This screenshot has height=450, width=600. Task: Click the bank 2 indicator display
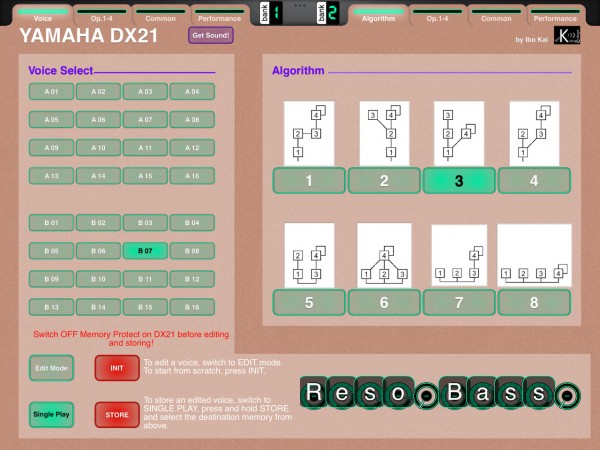click(328, 13)
